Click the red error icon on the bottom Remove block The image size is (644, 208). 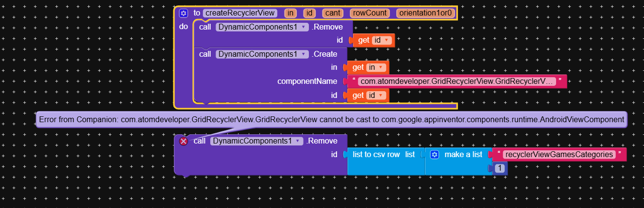pos(184,141)
